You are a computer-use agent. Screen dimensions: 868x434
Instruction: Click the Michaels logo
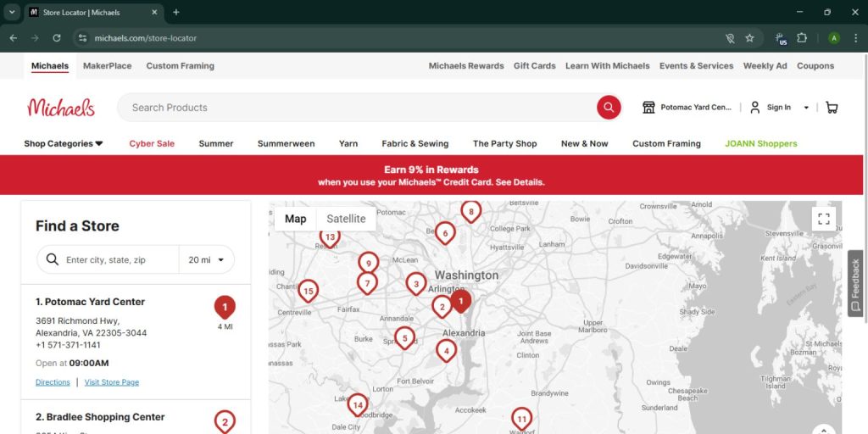[x=61, y=108]
